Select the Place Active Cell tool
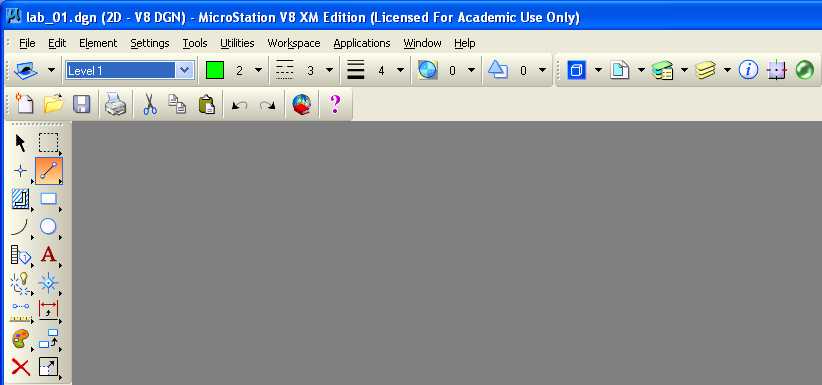822x385 pixels. (49, 283)
